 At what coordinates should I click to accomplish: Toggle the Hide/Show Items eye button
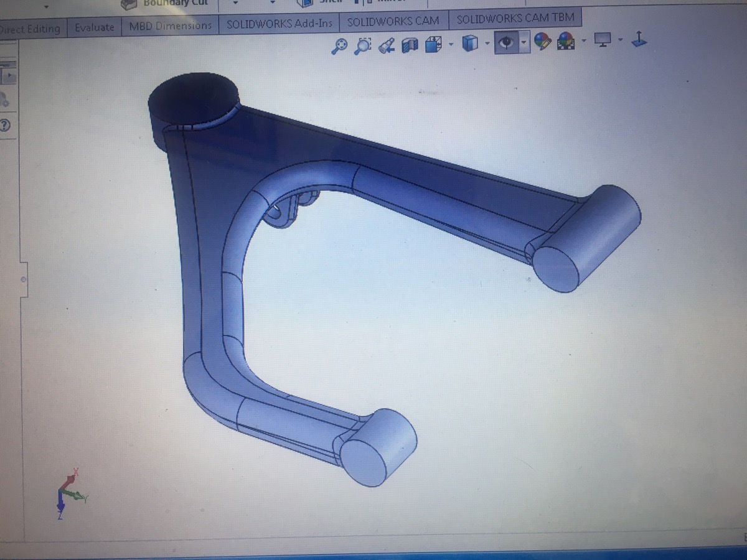tap(507, 43)
